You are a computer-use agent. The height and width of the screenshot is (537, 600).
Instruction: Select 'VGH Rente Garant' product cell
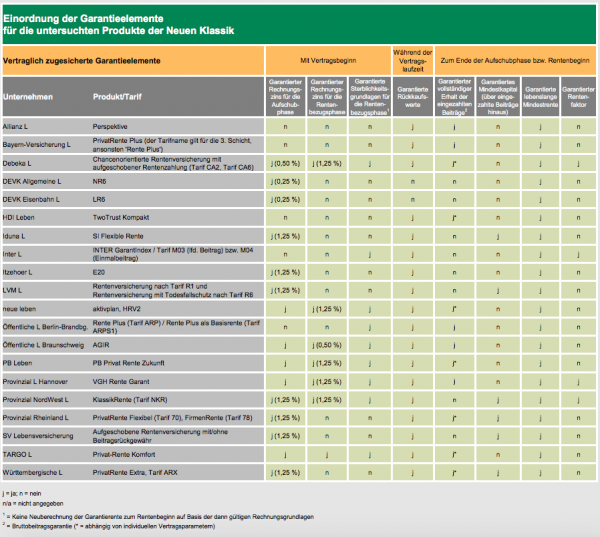click(121, 382)
